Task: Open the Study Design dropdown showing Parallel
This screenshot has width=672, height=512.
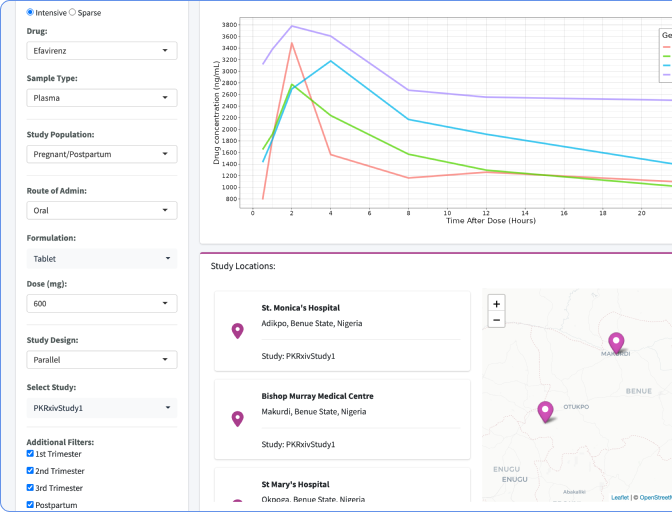Action: (x=102, y=359)
